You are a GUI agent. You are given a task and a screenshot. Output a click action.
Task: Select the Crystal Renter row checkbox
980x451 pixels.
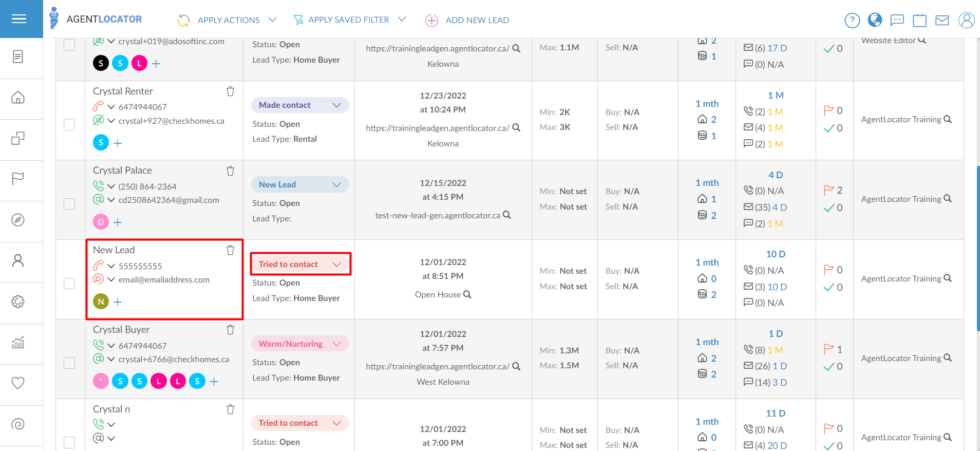69,125
